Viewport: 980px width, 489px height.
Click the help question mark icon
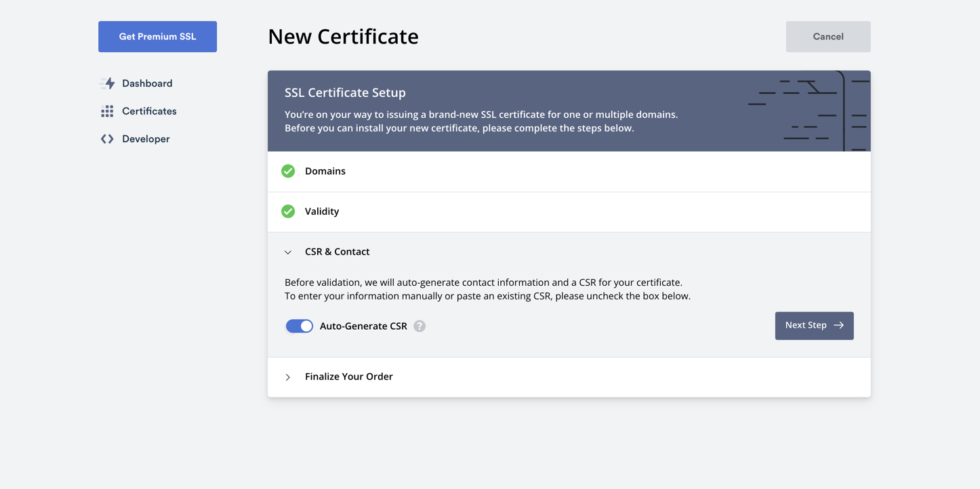pyautogui.click(x=420, y=326)
